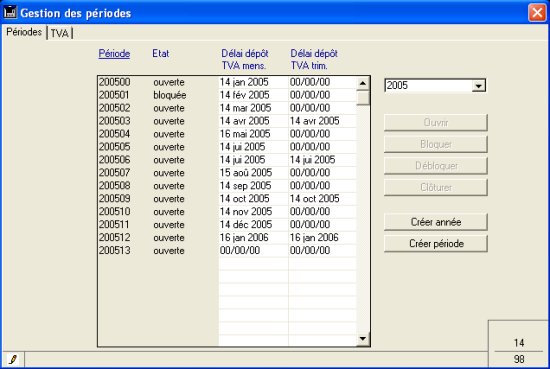The width and height of the screenshot is (550, 369).
Task: Select period 200513 row
Action: point(227,251)
